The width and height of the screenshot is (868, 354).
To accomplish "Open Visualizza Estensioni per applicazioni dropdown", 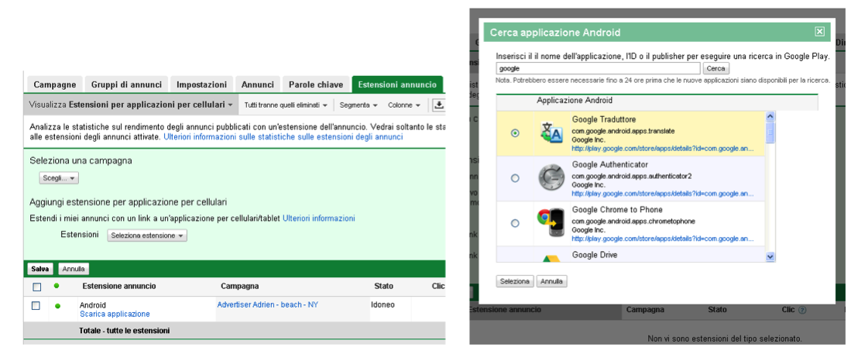I will pos(131,105).
